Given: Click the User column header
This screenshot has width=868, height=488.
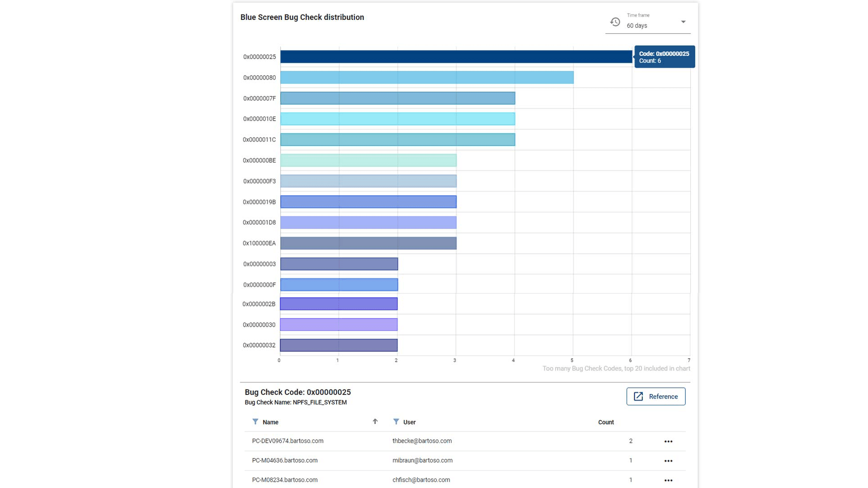Looking at the screenshot, I should 409,422.
